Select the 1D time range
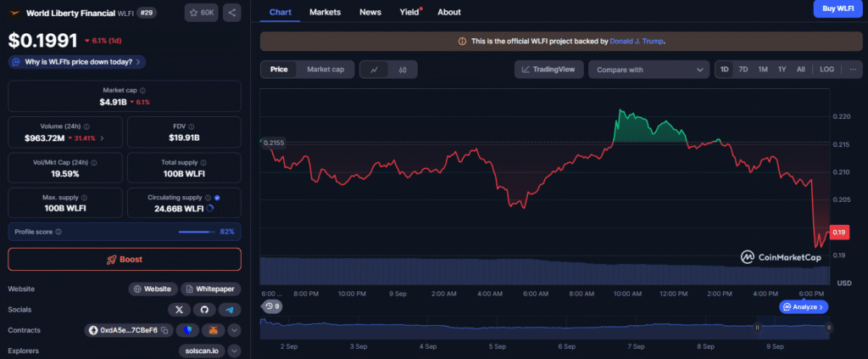This screenshot has height=359, width=868. coord(724,70)
